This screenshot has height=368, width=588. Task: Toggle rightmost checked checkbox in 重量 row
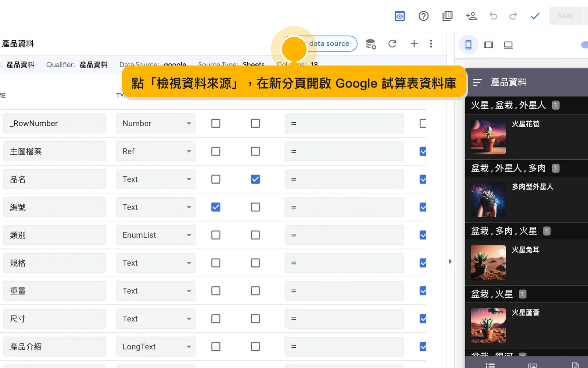(423, 291)
